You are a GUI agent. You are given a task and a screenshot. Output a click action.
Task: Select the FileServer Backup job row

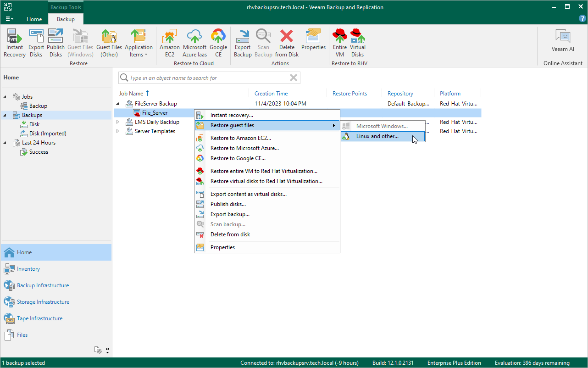pos(297,104)
